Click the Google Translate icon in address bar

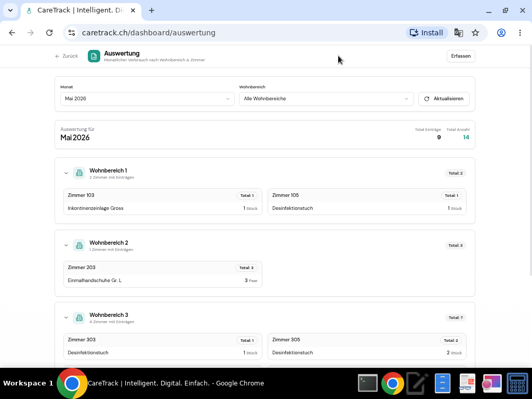[x=459, y=33]
